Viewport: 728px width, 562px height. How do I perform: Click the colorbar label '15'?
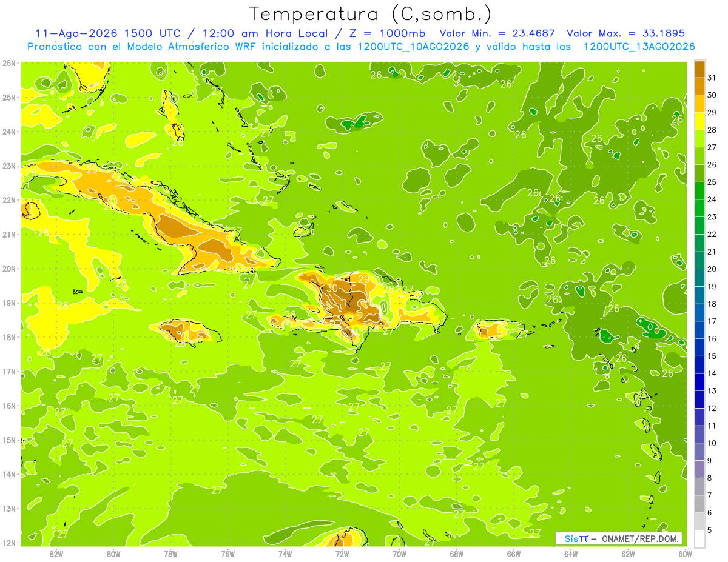712,356
